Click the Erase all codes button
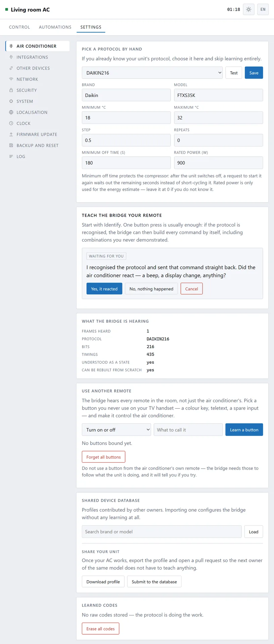 pyautogui.click(x=101, y=629)
